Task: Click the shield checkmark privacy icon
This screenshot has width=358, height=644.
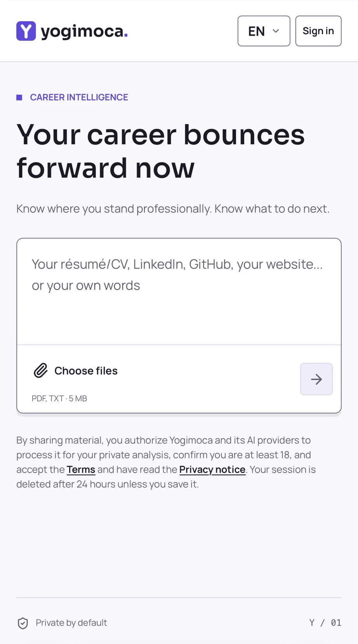Action: [x=23, y=623]
